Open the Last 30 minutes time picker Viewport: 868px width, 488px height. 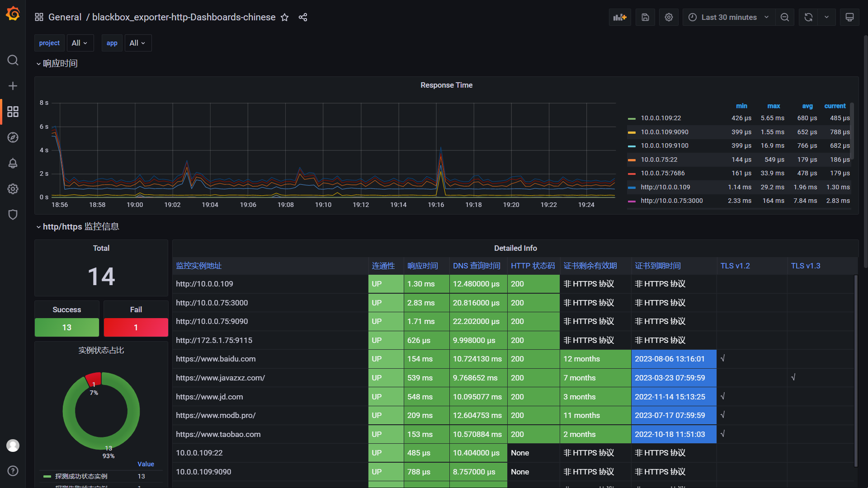point(728,17)
